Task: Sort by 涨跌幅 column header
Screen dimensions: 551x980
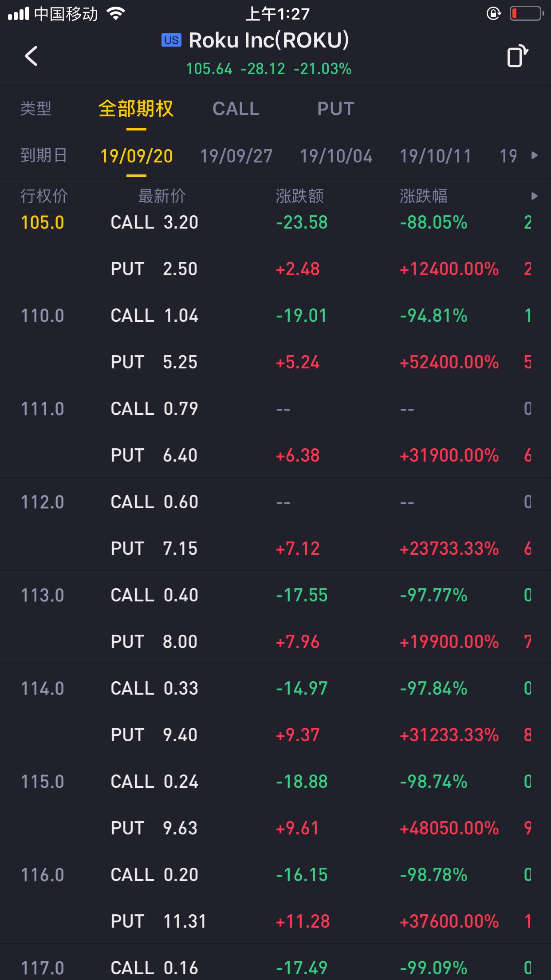Action: click(x=423, y=196)
